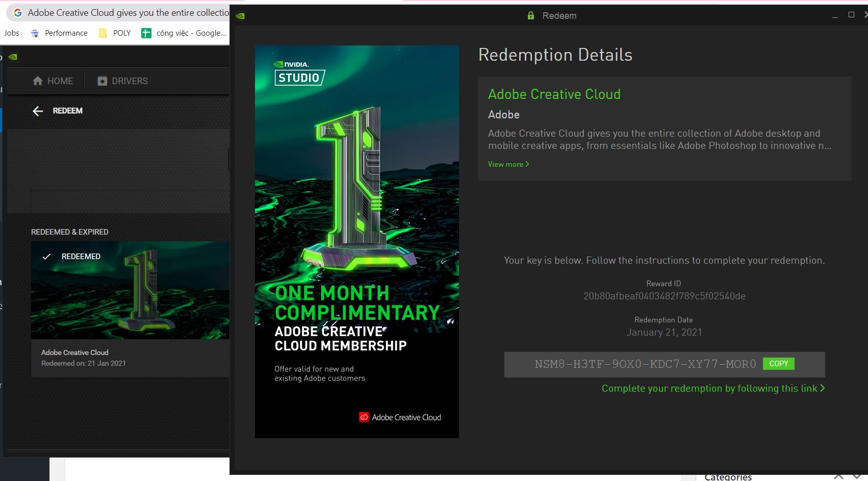
Task: Click the green Adobe Creative Cloud heading
Action: (x=554, y=94)
